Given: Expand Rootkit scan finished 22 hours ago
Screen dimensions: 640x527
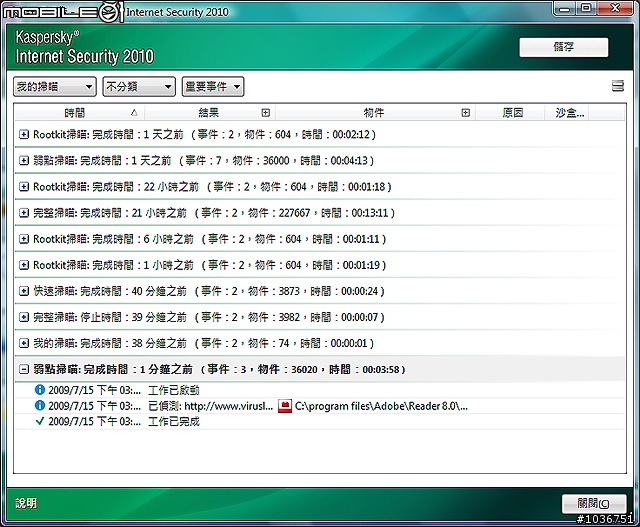Looking at the screenshot, I should tap(24, 187).
